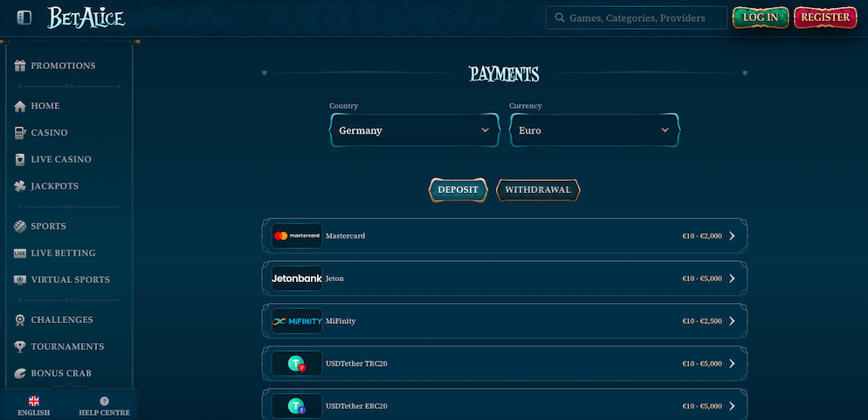
Task: Expand the USDTether ERC20 row arrow
Action: pyautogui.click(x=732, y=406)
